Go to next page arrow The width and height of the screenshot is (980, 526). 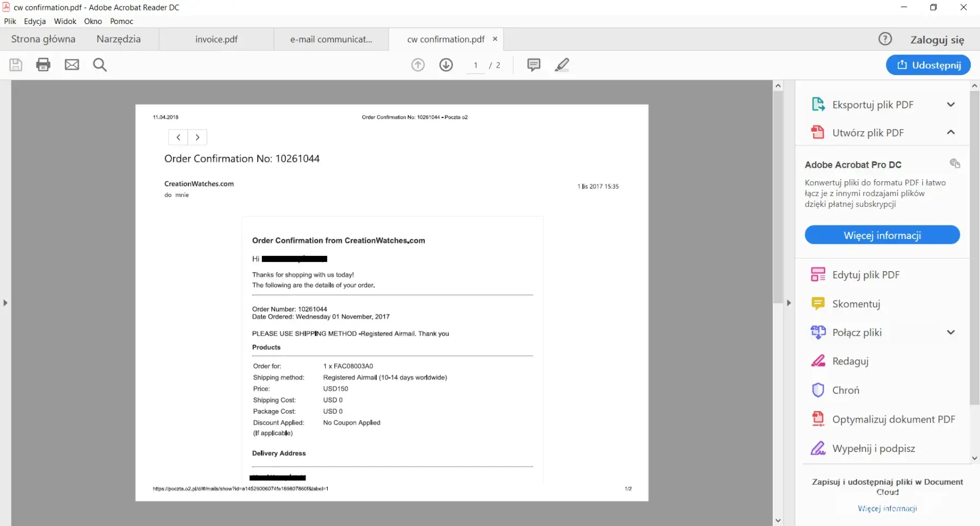pyautogui.click(x=446, y=65)
